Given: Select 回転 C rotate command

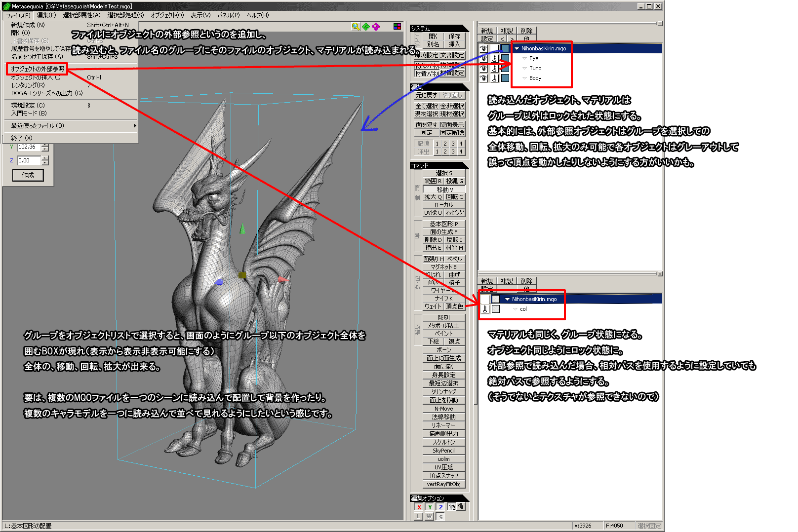Looking at the screenshot, I should click(455, 197).
